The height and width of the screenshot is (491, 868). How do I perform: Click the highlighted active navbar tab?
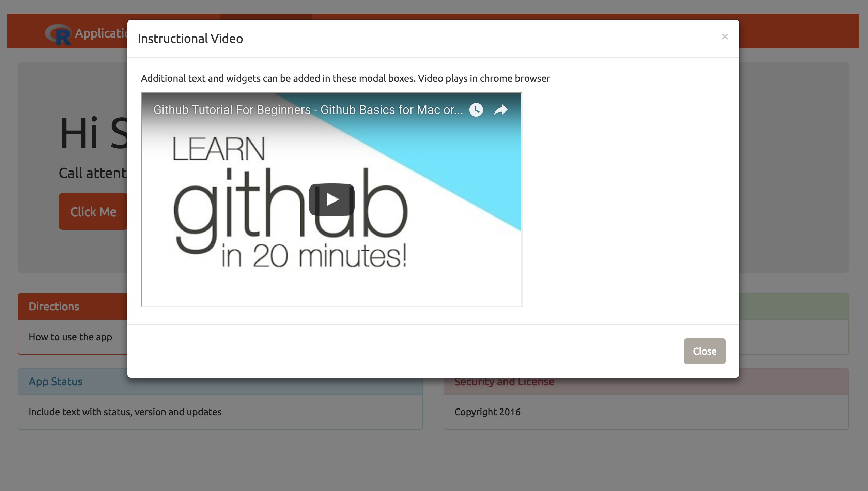pyautogui.click(x=266, y=16)
